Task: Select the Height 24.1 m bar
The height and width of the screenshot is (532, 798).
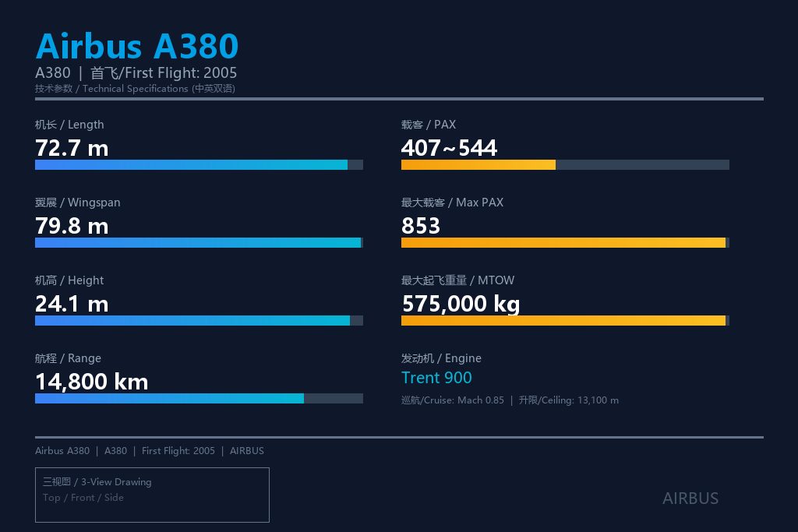Action: [x=199, y=320]
